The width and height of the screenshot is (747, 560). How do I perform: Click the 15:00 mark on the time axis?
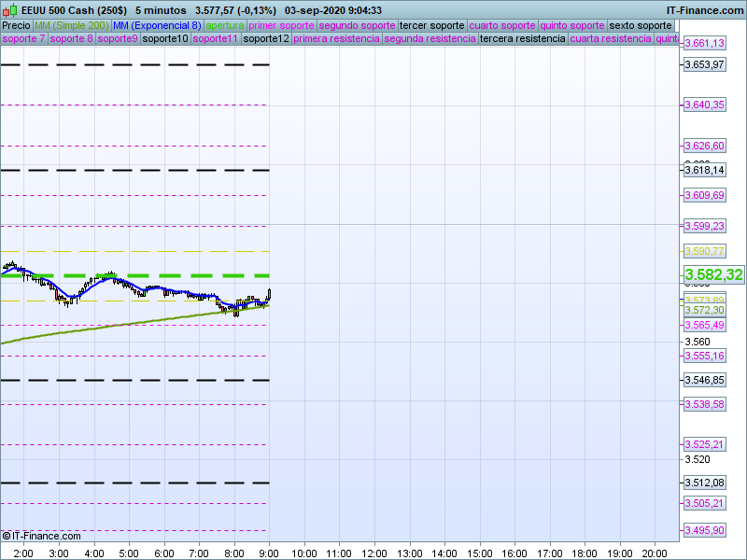(479, 553)
